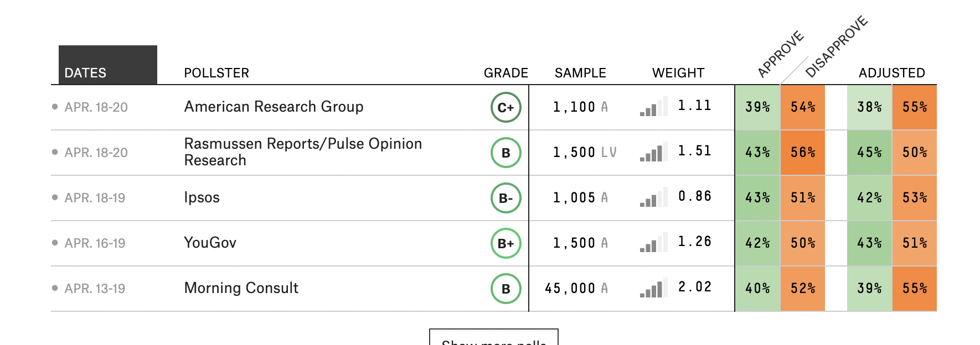Sort polls by the SAMPLE column header
This screenshot has width=980, height=345.
point(580,73)
